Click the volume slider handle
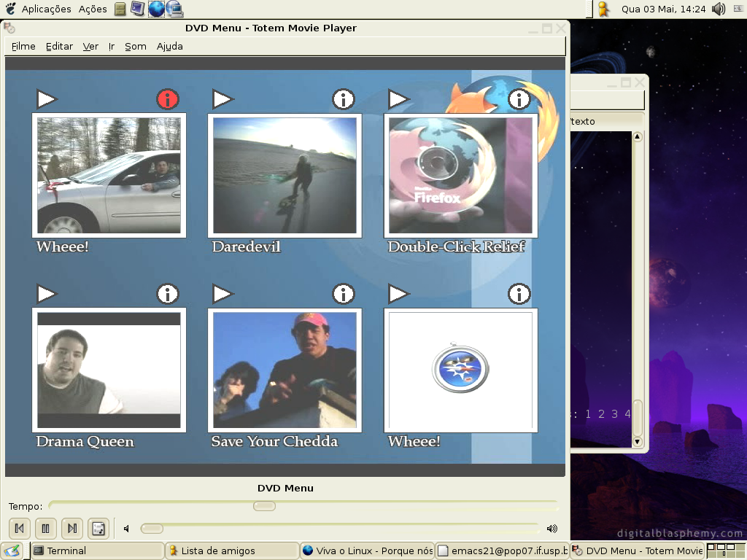This screenshot has width=747, height=560. coord(152,529)
